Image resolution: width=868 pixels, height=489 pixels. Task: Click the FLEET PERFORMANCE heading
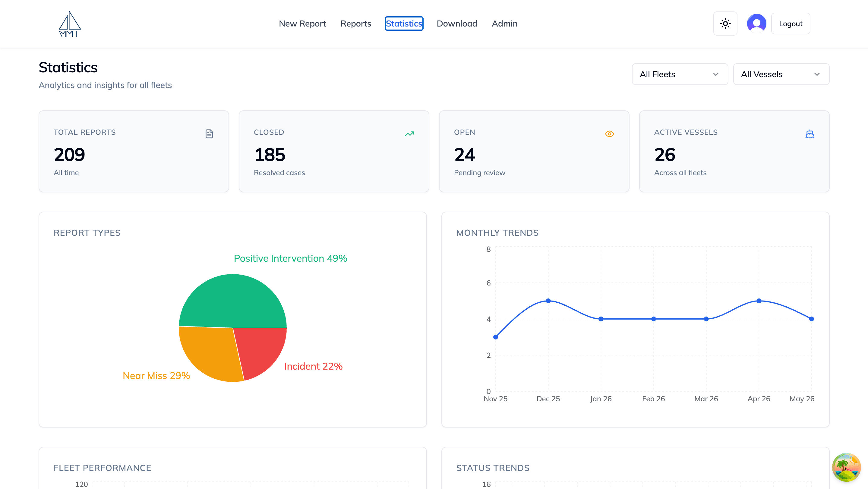point(102,468)
